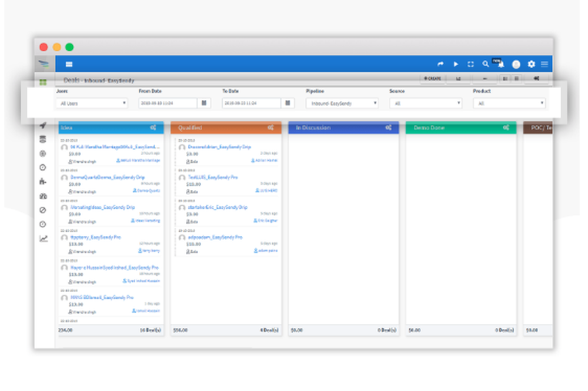Viewport: 588px width, 391px height.
Task: Click the play icon in the top bar
Action: [x=456, y=64]
